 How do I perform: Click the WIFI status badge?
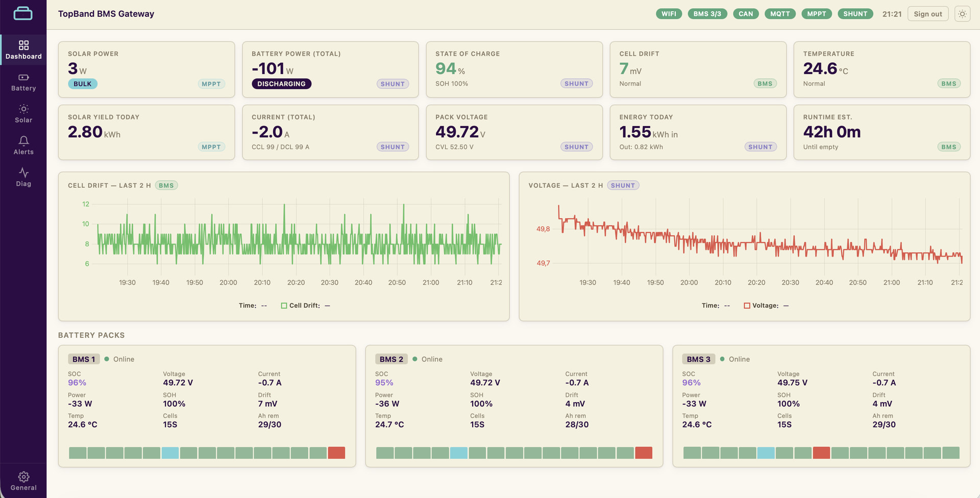(669, 14)
